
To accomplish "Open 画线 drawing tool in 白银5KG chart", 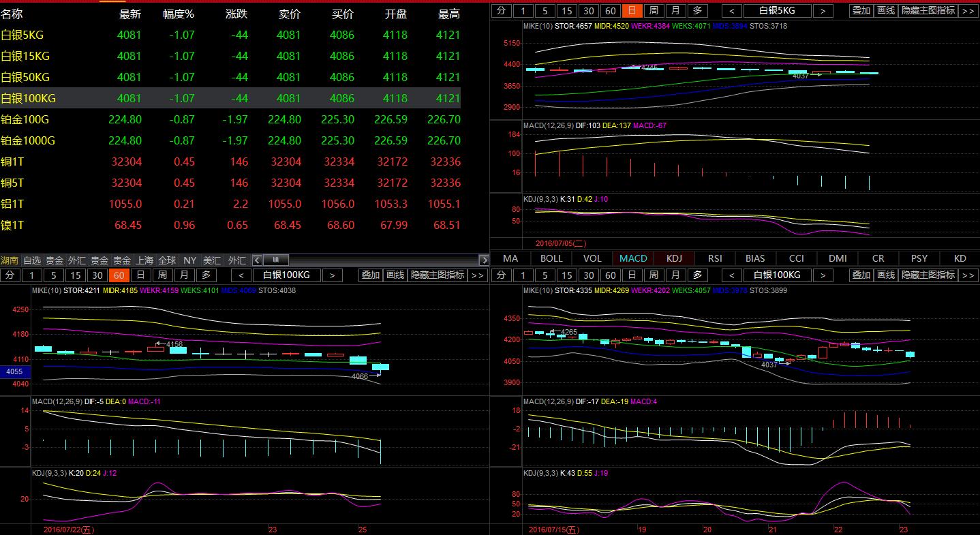I will click(x=885, y=10).
